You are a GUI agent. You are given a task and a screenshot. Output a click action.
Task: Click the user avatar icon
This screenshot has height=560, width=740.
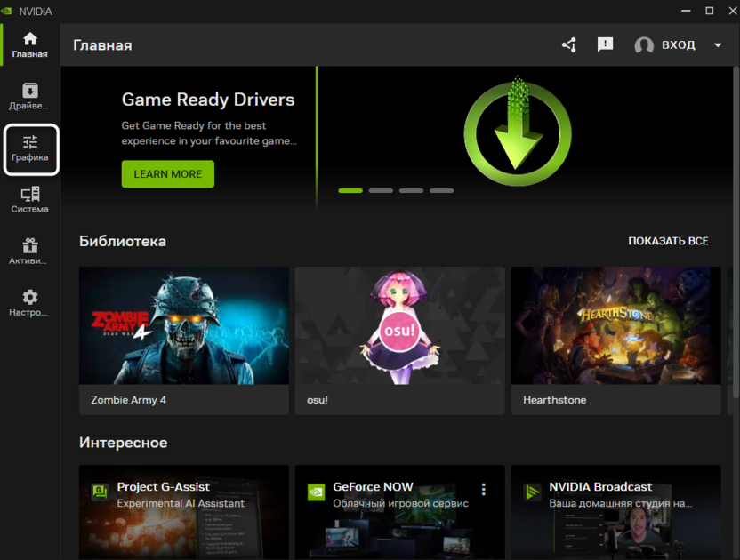(x=644, y=45)
